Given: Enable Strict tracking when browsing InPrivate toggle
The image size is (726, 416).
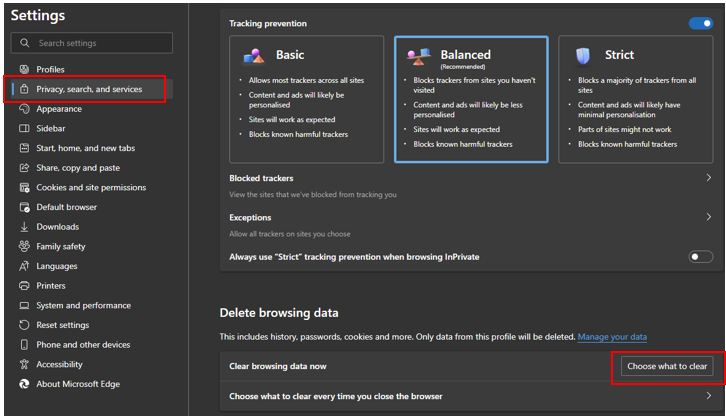Looking at the screenshot, I should [x=701, y=257].
